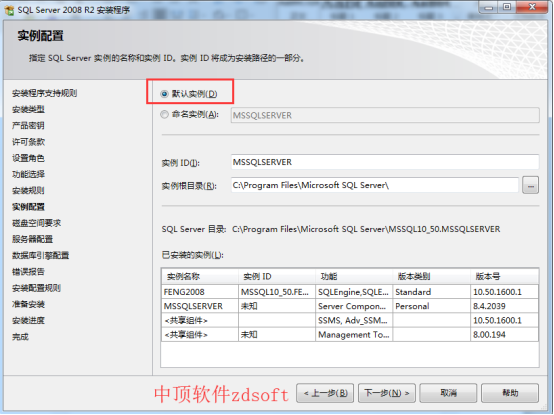Proceed with 下一步(N) button
The width and height of the screenshot is (554, 415).
pos(387,393)
